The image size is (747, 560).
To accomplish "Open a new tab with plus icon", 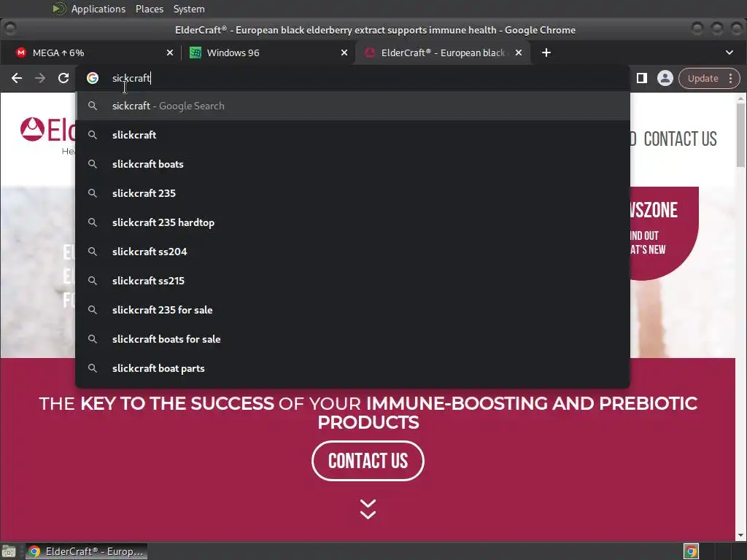I will pos(546,52).
